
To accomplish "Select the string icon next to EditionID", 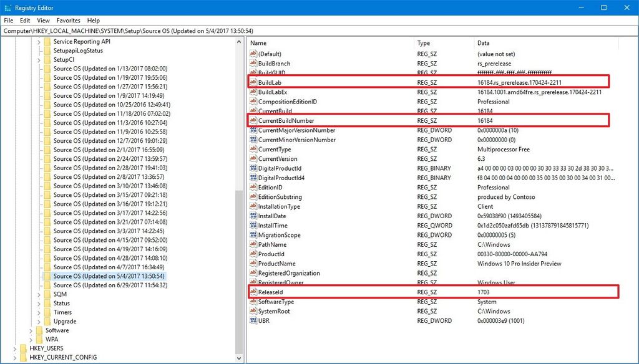I will coord(253,187).
